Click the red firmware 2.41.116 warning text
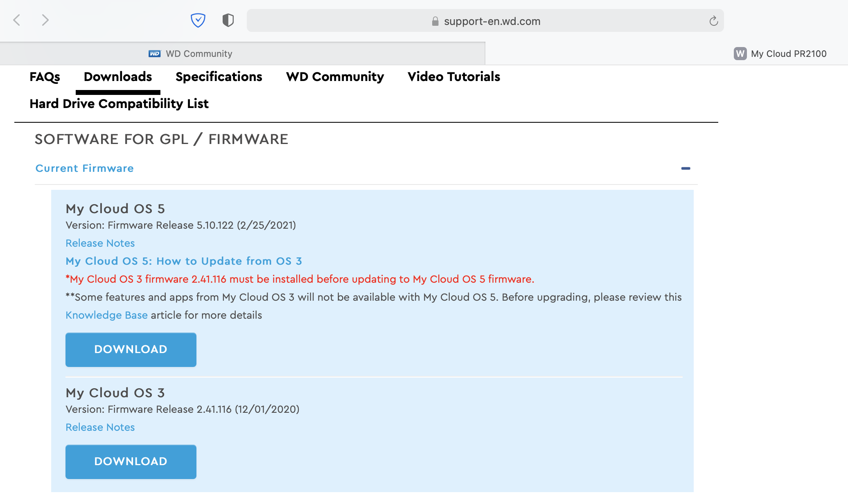 (300, 279)
